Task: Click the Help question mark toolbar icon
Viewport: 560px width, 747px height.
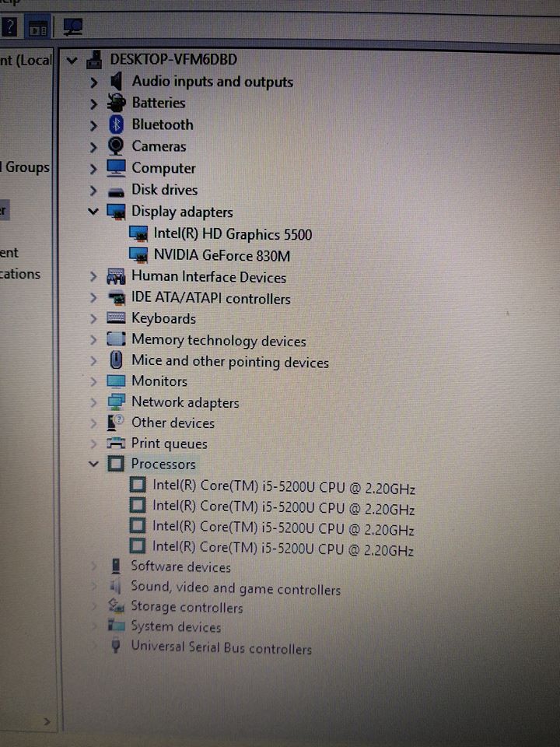Action: (10, 26)
